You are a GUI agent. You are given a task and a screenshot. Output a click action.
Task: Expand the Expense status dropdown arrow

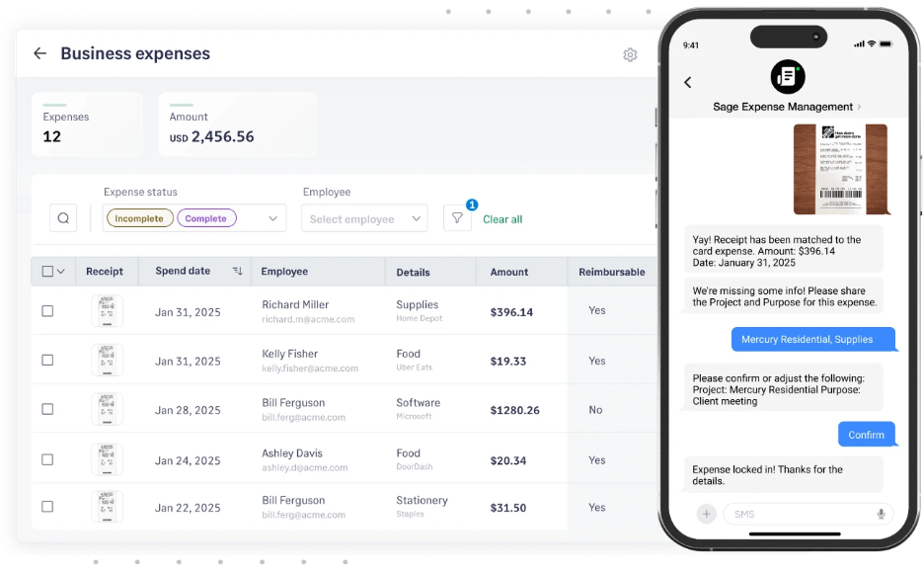(x=272, y=218)
